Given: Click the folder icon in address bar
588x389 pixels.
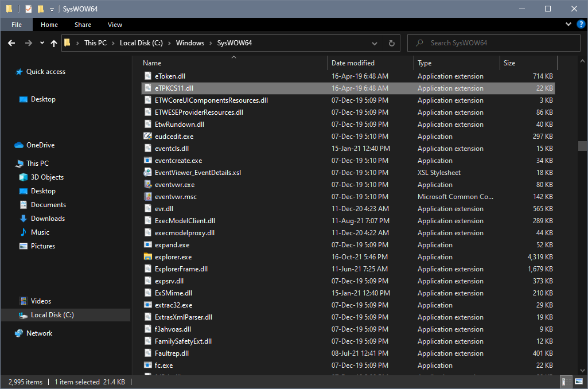Looking at the screenshot, I should [68, 43].
